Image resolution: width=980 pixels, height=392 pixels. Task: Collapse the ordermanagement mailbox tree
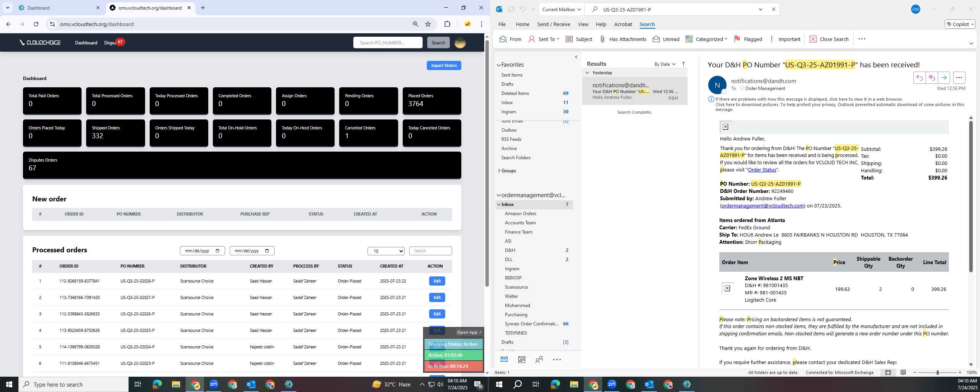499,195
